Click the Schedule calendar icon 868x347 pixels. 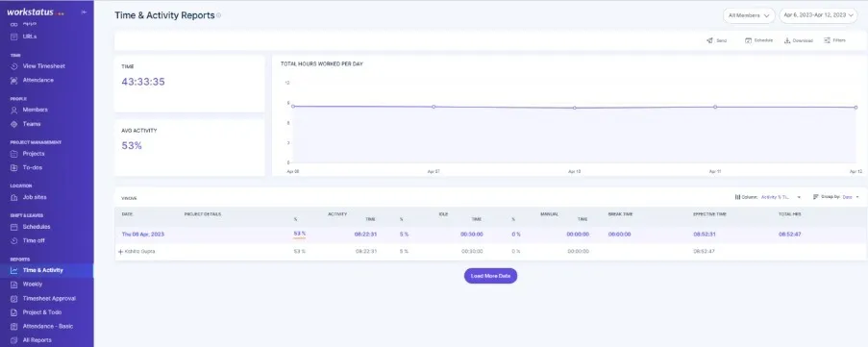coord(748,40)
